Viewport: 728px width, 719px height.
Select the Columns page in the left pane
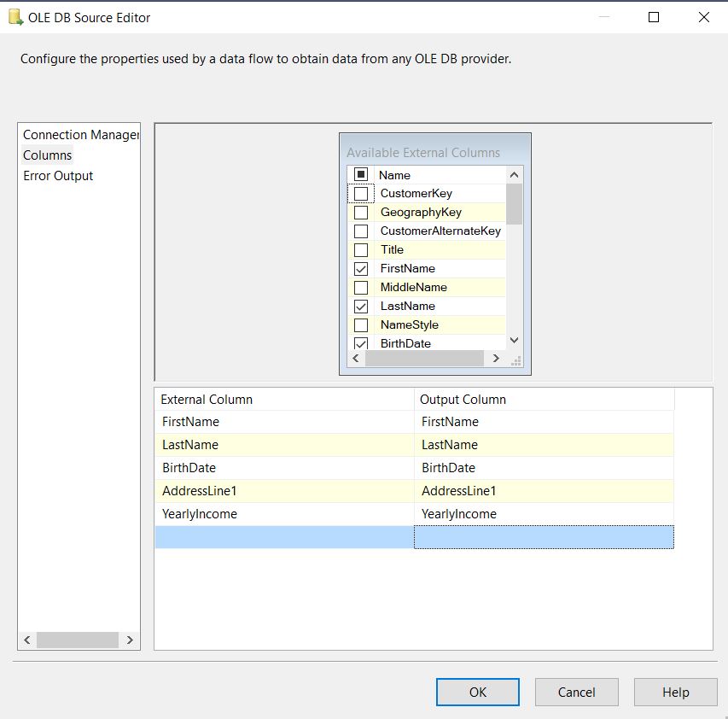(x=47, y=155)
